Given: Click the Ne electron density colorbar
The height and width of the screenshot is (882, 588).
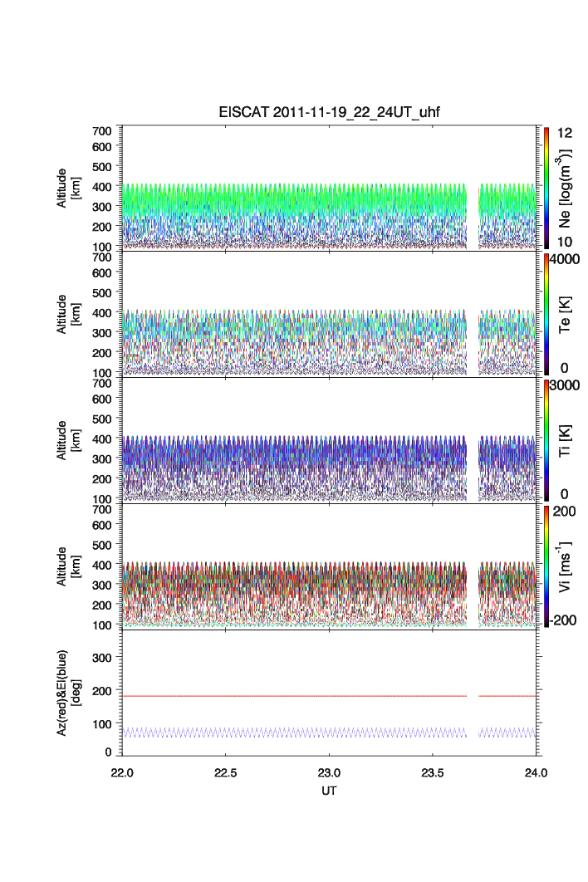Looking at the screenshot, I should tap(546, 188).
